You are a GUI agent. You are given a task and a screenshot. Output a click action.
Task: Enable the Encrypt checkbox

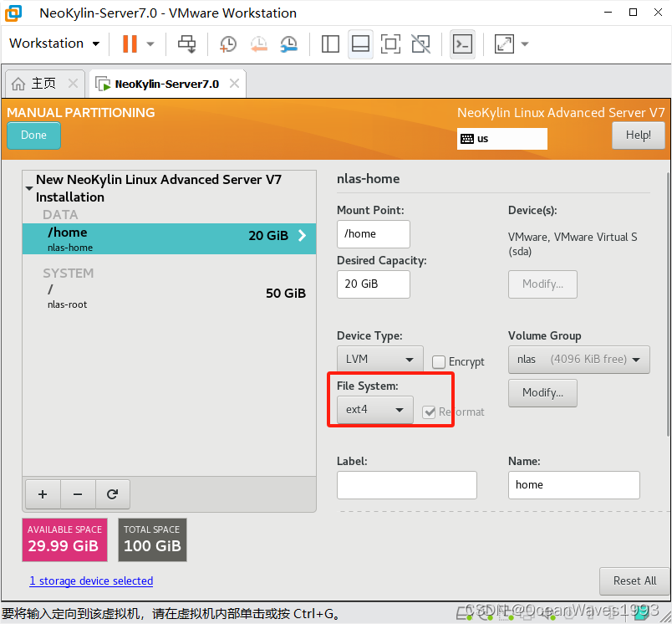[439, 362]
